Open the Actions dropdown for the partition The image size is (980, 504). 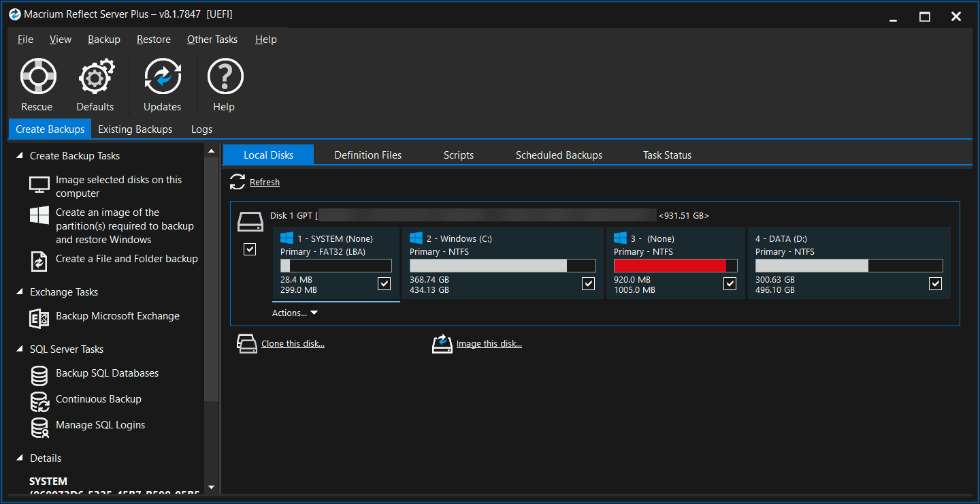pos(295,313)
